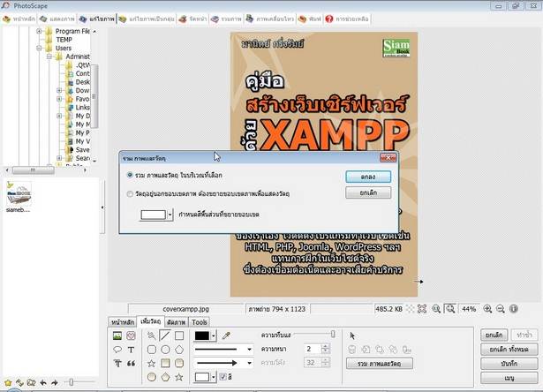Click the full screen view icon

coord(422,308)
